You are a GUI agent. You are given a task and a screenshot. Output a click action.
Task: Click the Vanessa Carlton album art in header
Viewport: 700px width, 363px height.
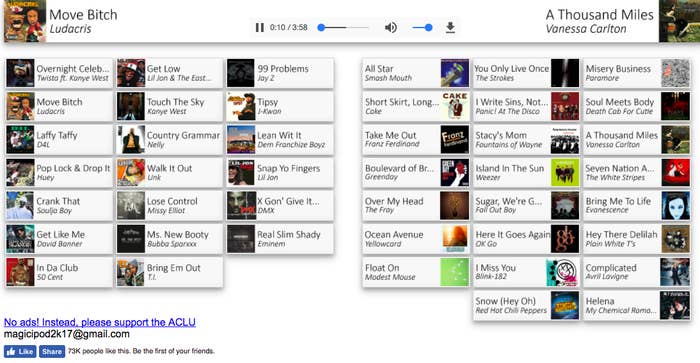[x=679, y=21]
